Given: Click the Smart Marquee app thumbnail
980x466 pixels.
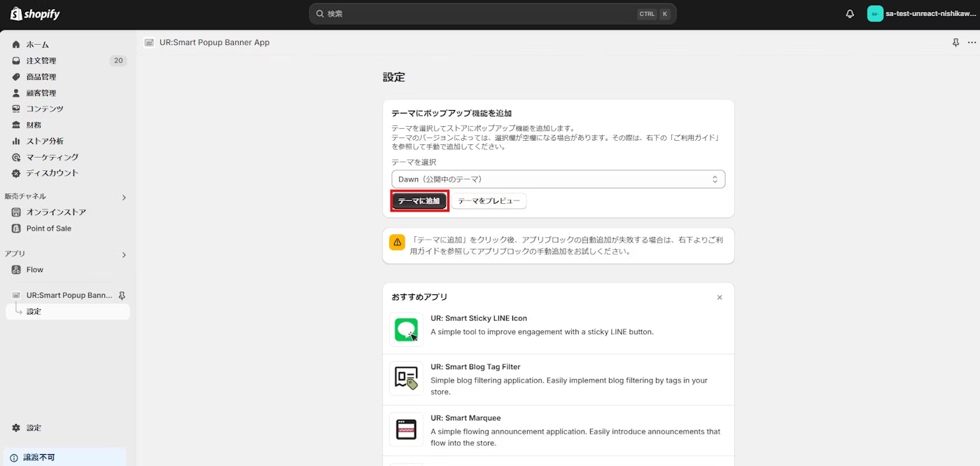Looking at the screenshot, I should pyautogui.click(x=406, y=430).
